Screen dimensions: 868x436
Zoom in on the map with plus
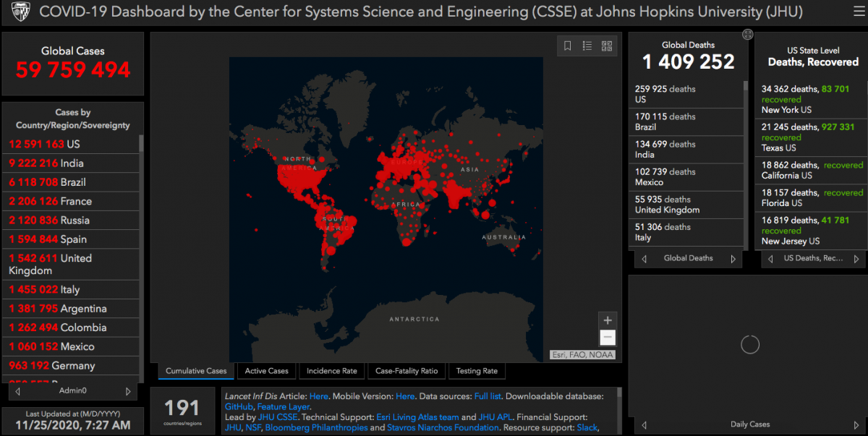coord(608,320)
